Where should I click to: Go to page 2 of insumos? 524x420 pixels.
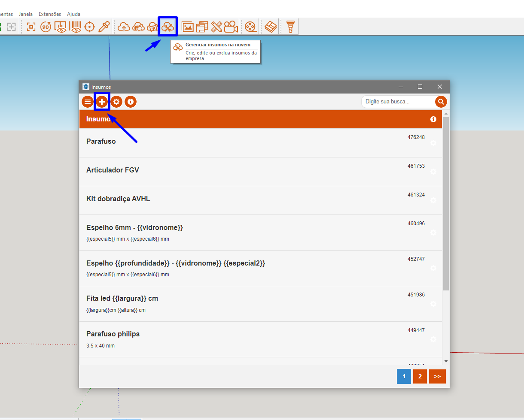(x=420, y=376)
